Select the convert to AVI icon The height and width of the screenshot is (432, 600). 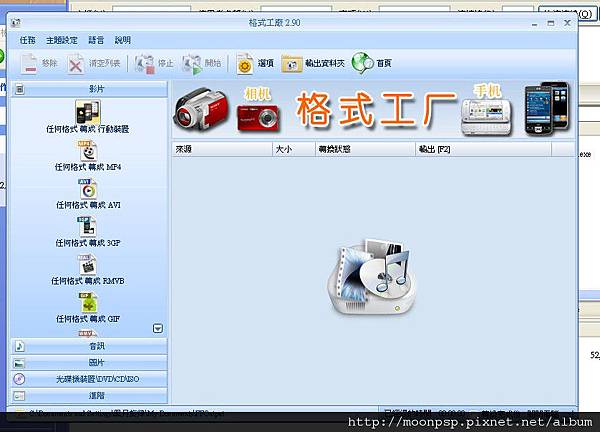click(x=88, y=188)
